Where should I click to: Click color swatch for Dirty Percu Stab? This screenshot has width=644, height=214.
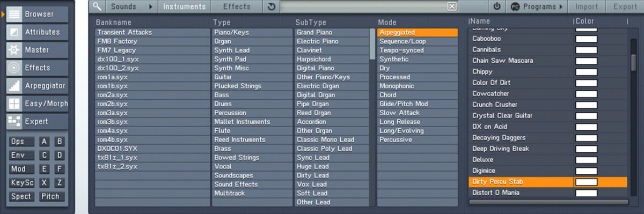point(587,182)
